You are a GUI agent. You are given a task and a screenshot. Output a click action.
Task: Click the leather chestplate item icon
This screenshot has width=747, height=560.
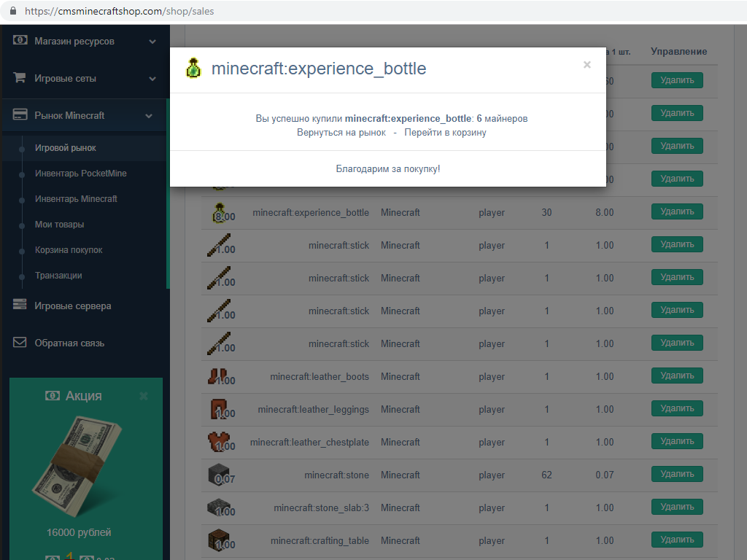pyautogui.click(x=218, y=441)
